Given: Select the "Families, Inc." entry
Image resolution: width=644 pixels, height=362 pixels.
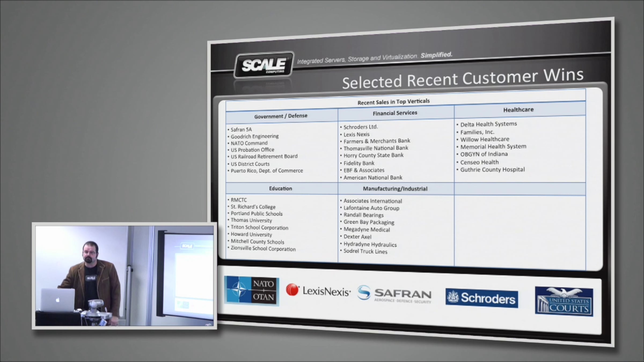Looking at the screenshot, I should pyautogui.click(x=477, y=132).
